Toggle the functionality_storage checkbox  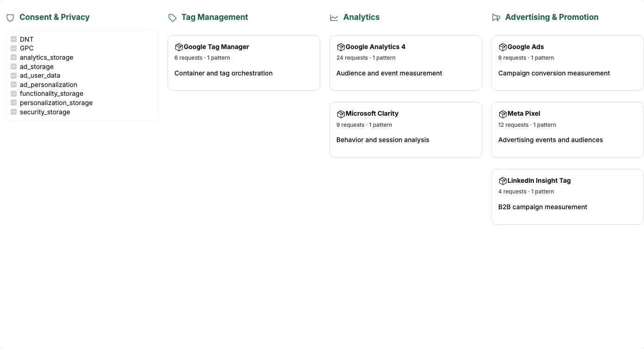(x=14, y=93)
